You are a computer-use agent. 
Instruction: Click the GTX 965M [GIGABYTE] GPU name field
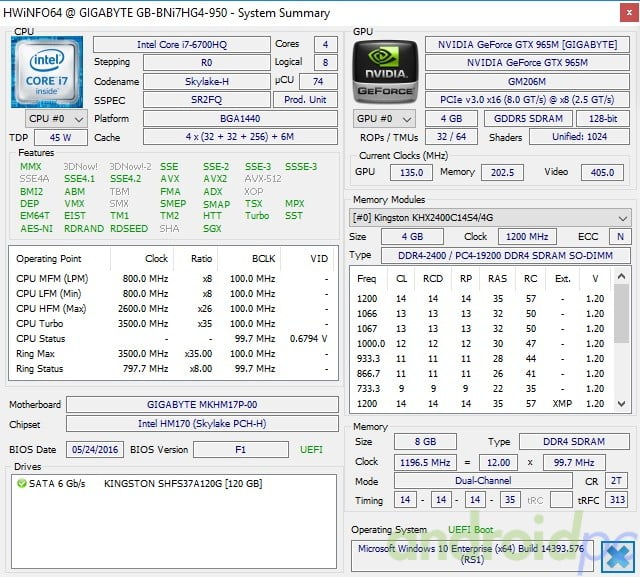(x=527, y=44)
